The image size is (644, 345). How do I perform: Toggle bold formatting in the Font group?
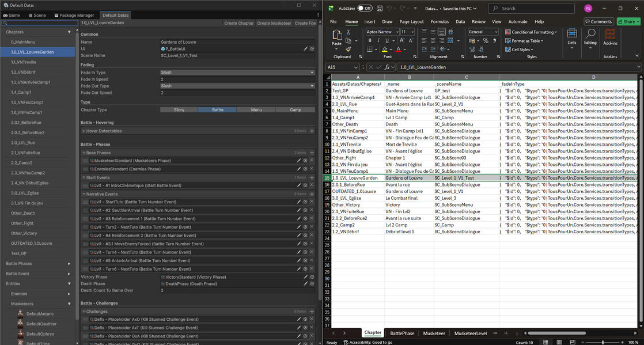(x=370, y=40)
